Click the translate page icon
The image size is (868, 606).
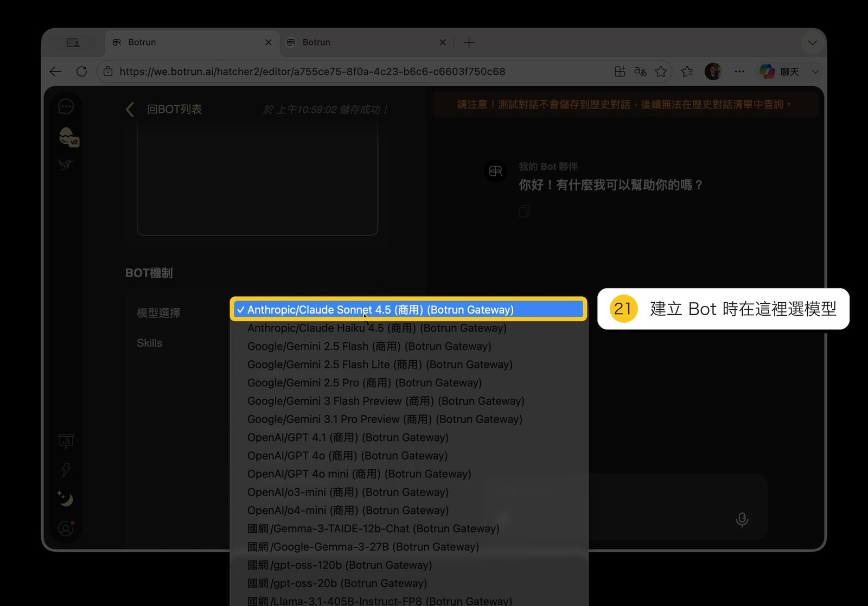pos(640,72)
